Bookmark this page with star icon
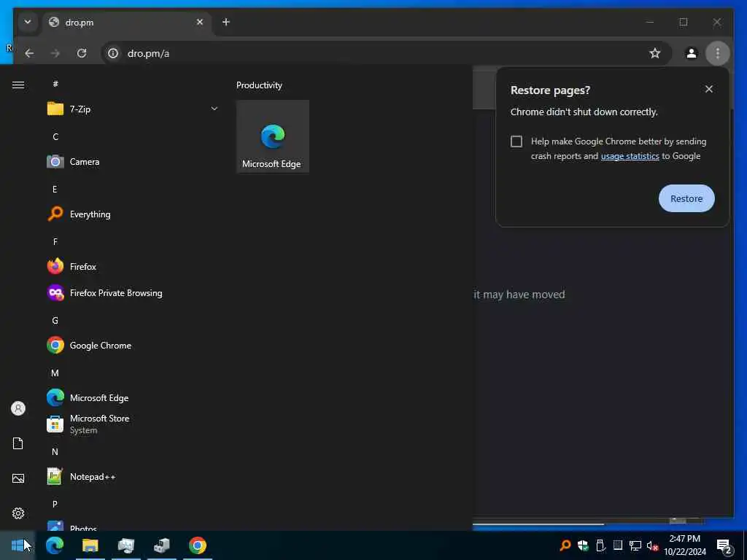This screenshot has width=747, height=560. coord(655,53)
